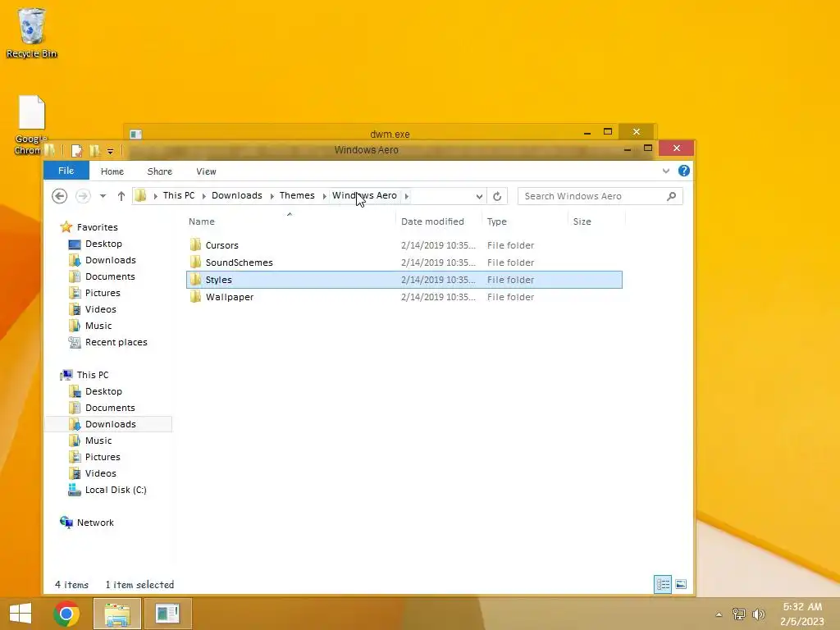
Task: Open Documents under Favorites
Action: [x=110, y=276]
